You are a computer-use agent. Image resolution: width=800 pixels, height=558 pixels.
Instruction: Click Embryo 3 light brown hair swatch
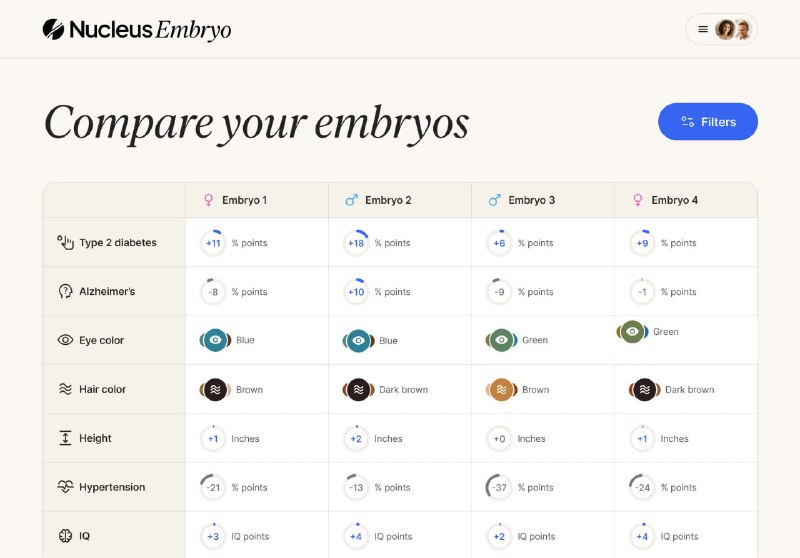502,390
